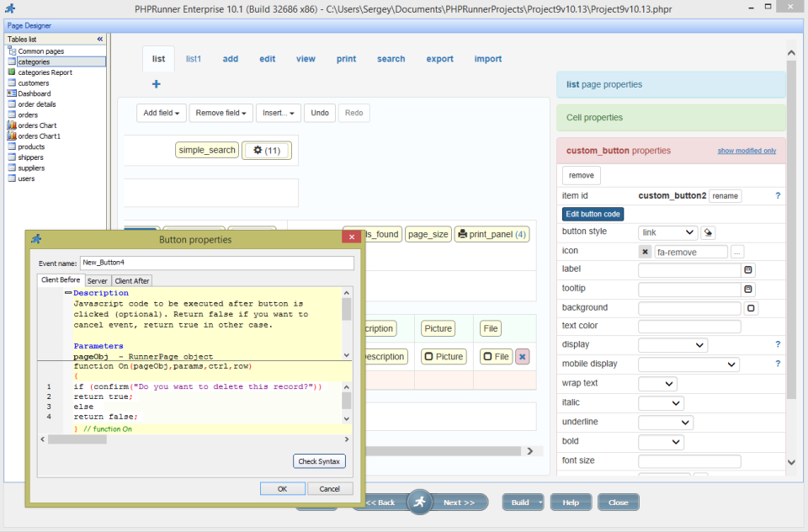The image size is (808, 532).
Task: Click the Edit button code button
Action: coord(593,214)
